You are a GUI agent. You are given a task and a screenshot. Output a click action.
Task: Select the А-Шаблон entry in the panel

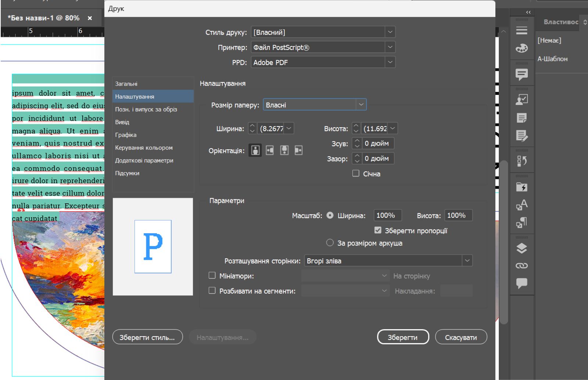pyautogui.click(x=553, y=59)
